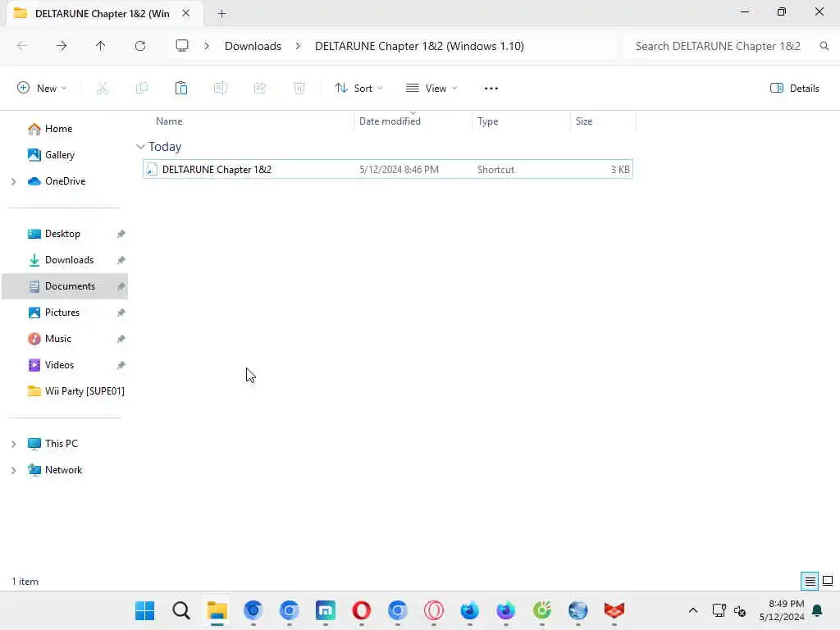Sort by the Date modified column
This screenshot has width=840, height=630.
tap(390, 121)
